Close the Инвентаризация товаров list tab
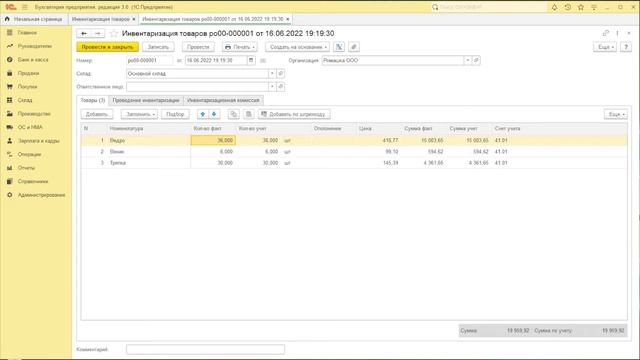Image resolution: width=640 pixels, height=360 pixels. (x=134, y=19)
